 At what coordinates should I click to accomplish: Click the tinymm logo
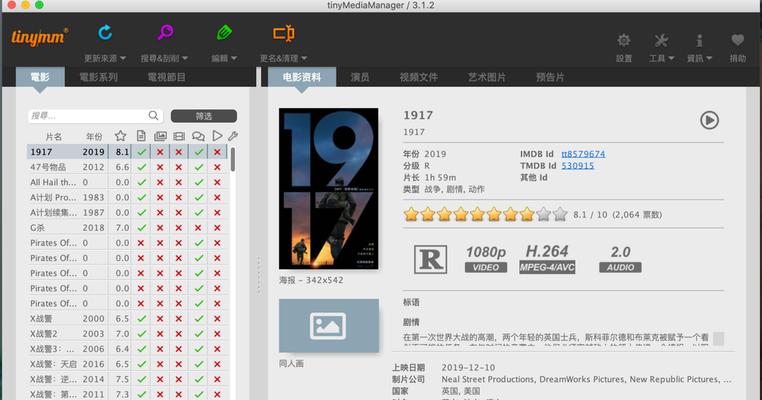(39, 37)
